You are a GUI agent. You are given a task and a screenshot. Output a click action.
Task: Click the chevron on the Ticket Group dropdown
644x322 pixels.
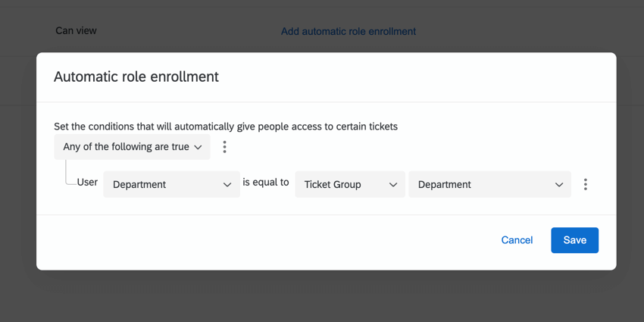click(392, 185)
